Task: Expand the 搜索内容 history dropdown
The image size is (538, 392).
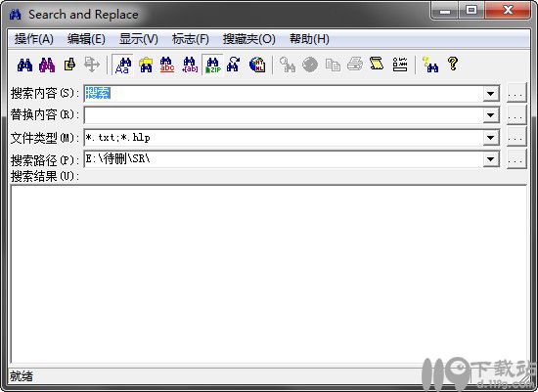Action: (x=491, y=94)
